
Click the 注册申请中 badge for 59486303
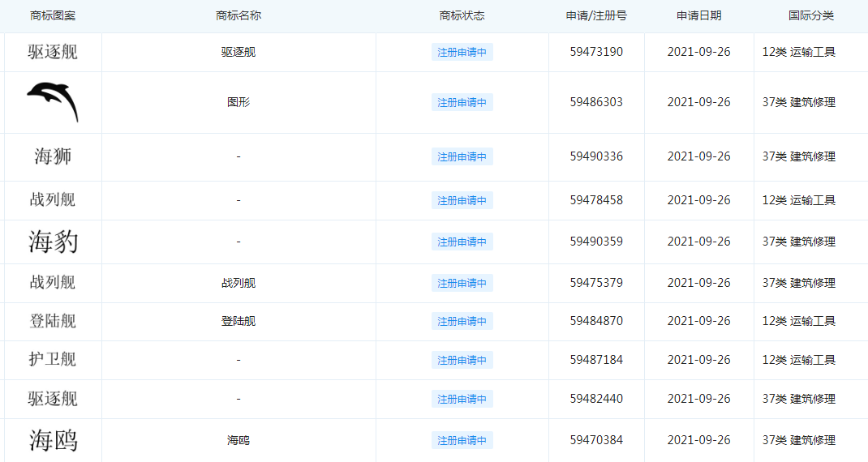[x=462, y=102]
